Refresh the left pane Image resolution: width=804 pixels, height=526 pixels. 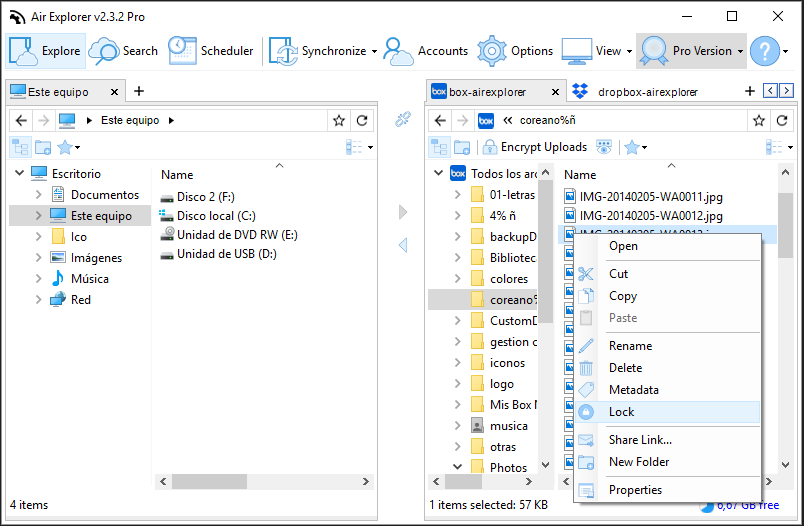click(x=362, y=120)
